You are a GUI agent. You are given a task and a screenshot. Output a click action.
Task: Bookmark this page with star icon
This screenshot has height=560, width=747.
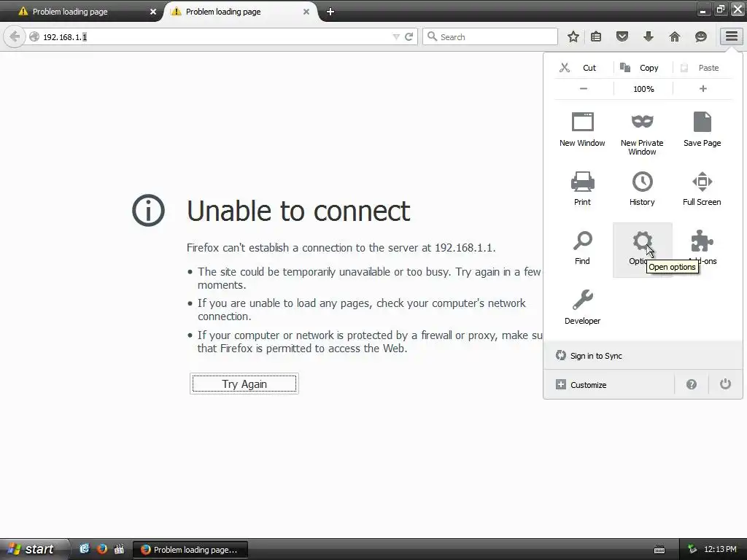tap(573, 36)
